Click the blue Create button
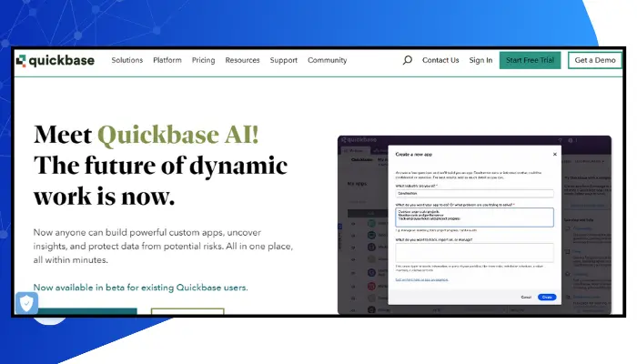The image size is (637, 364). [x=547, y=298]
